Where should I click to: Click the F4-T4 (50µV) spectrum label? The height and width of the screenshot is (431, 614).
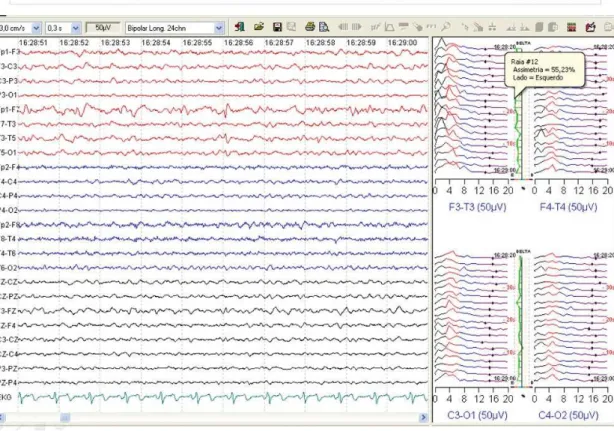pos(568,207)
